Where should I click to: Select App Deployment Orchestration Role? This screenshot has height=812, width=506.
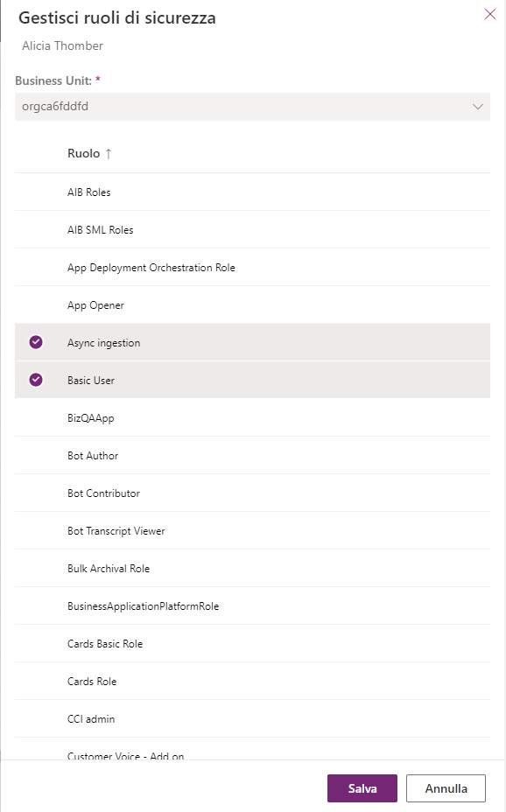tap(252, 267)
